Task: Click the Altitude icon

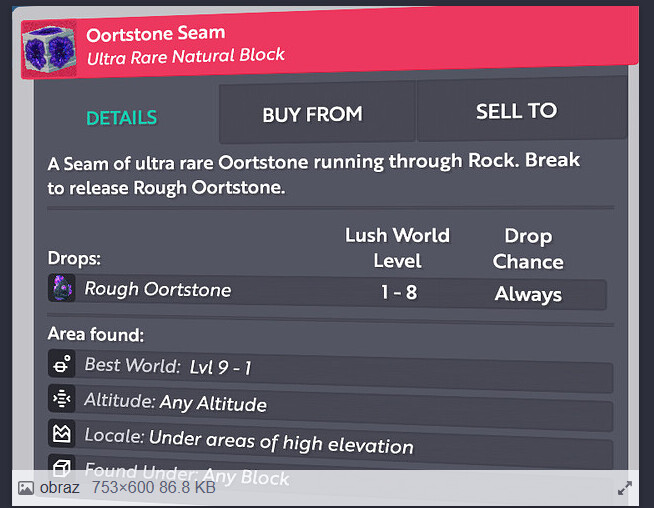Action: (x=62, y=398)
